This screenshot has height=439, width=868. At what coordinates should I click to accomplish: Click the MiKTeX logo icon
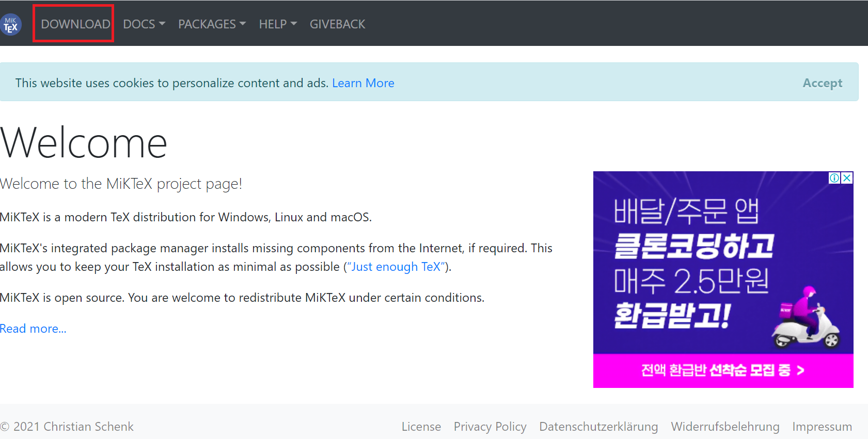11,24
